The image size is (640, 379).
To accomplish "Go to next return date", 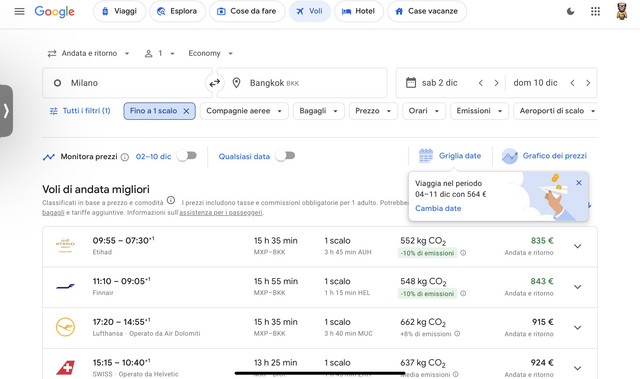I will coord(588,83).
